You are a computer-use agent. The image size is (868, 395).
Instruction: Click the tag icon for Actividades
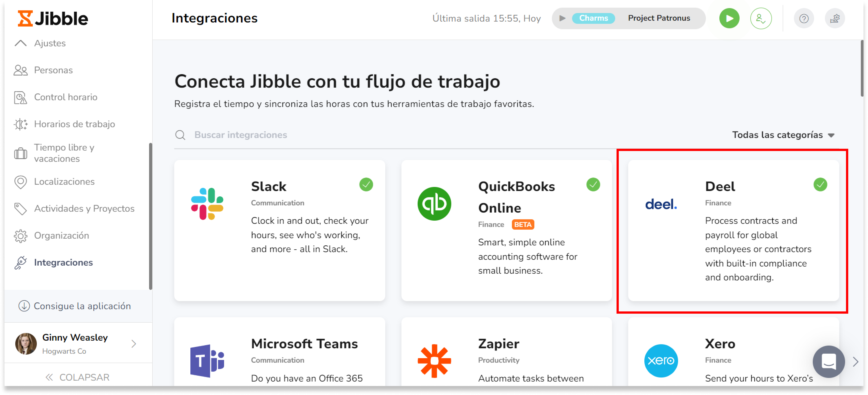pos(21,209)
